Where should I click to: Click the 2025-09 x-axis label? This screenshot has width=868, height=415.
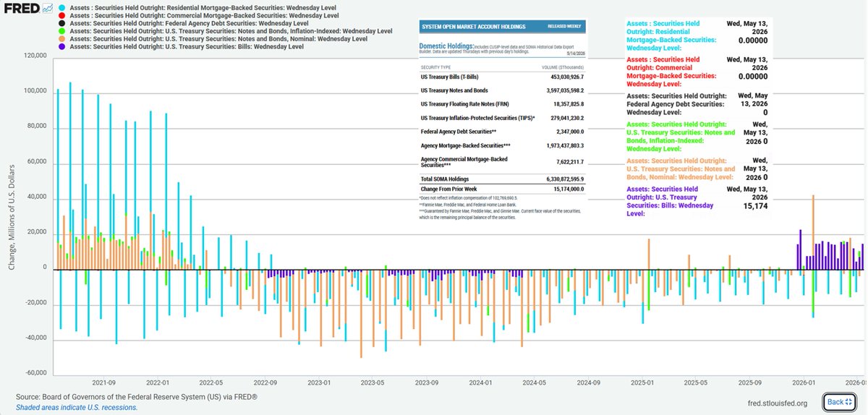point(750,382)
